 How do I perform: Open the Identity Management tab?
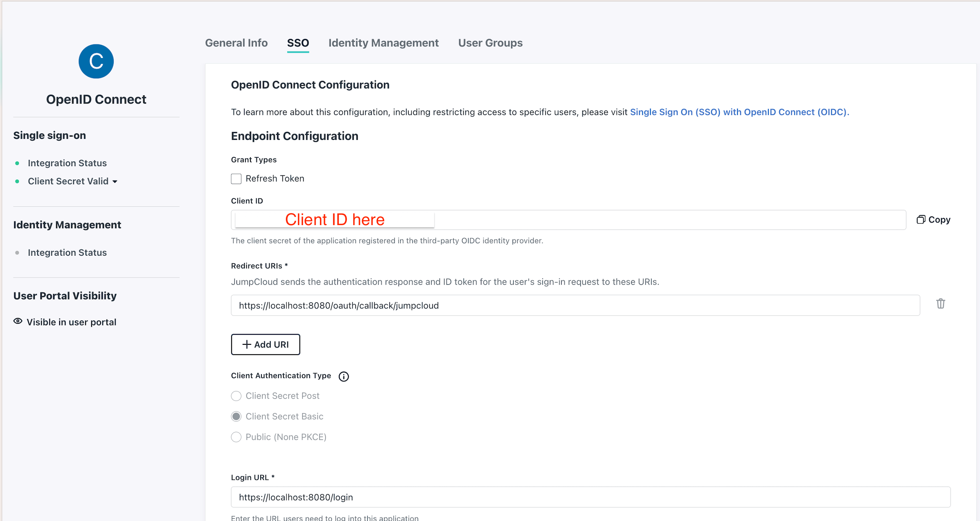[383, 43]
